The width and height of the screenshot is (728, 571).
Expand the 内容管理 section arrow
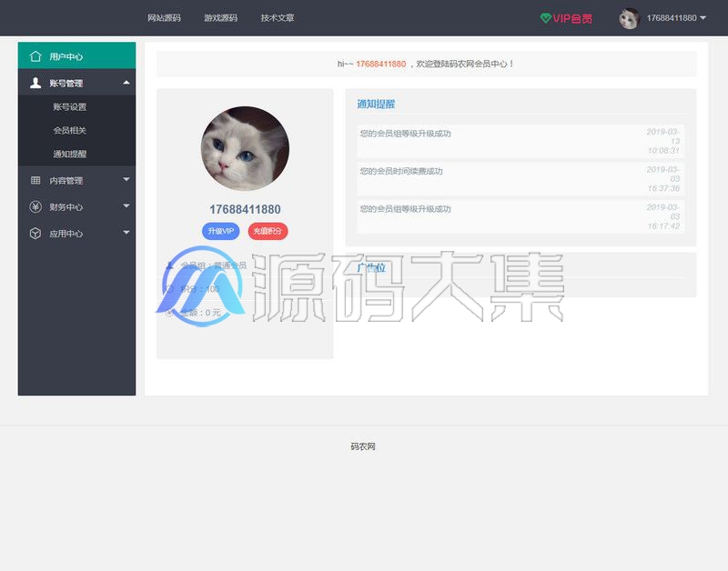[126, 179]
